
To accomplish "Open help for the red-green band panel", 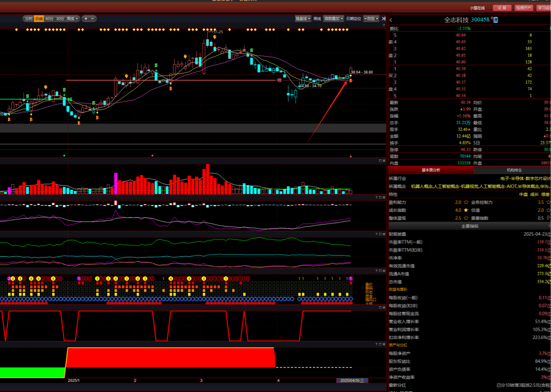I will point(376,344).
